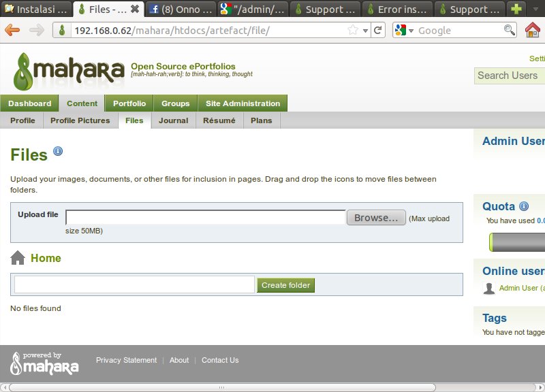The width and height of the screenshot is (545, 392).
Task: Open a new tab with the plus icon
Action: 516,9
